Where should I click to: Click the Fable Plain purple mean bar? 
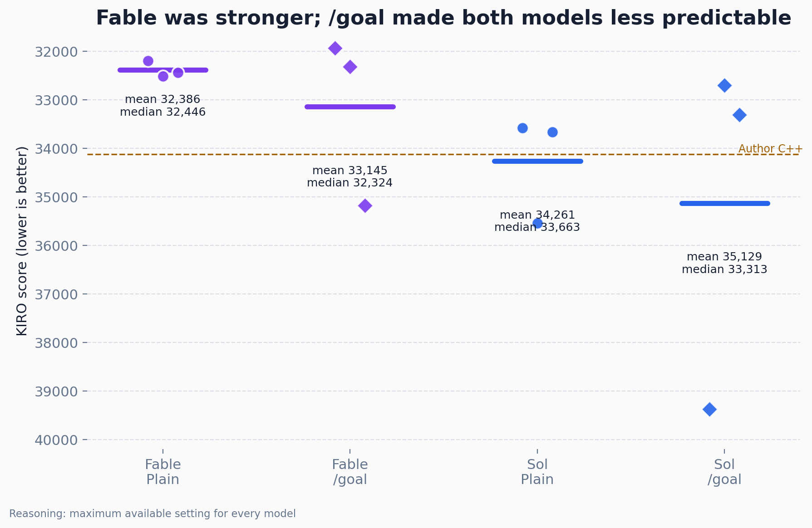click(x=163, y=70)
